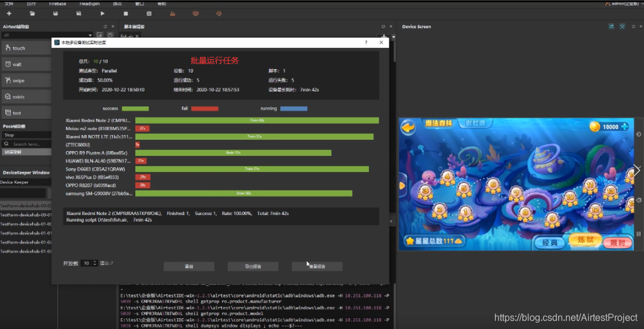
Task: Click the orange cloud upload toolbar icon
Action: tap(219, 14)
